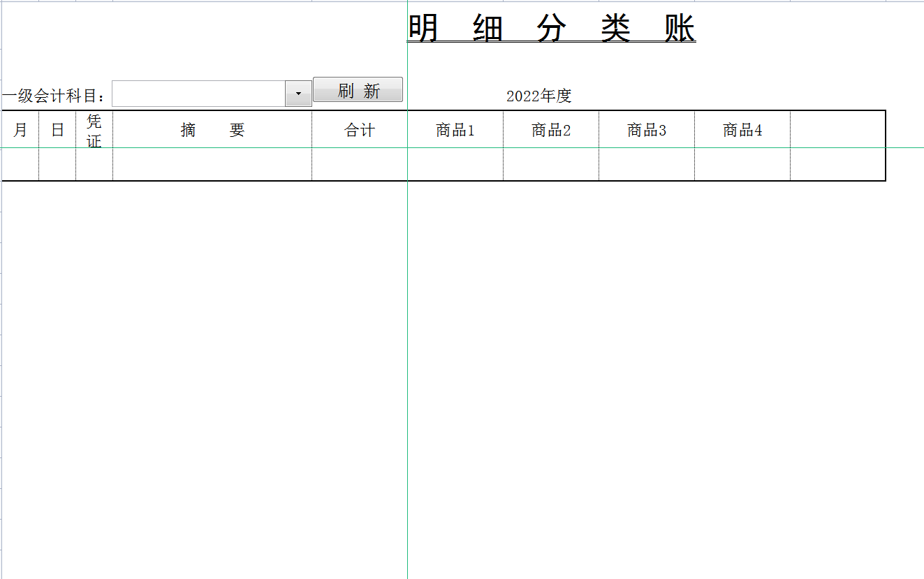
Task: Select the 日 column header
Action: pos(57,129)
